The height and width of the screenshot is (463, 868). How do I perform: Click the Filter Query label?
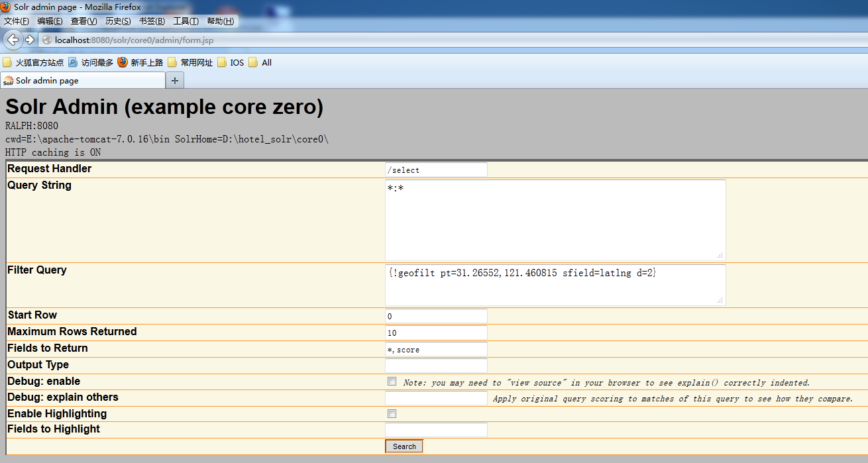(37, 270)
